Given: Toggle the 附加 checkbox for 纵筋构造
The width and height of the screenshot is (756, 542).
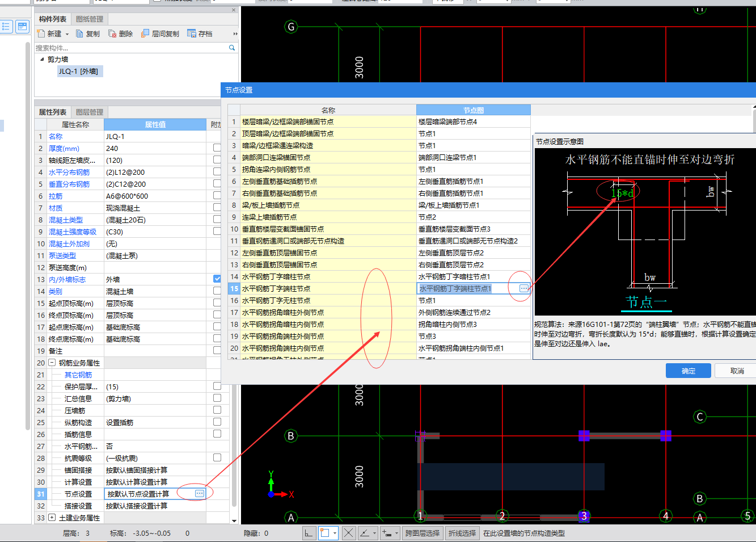Looking at the screenshot, I should point(217,422).
